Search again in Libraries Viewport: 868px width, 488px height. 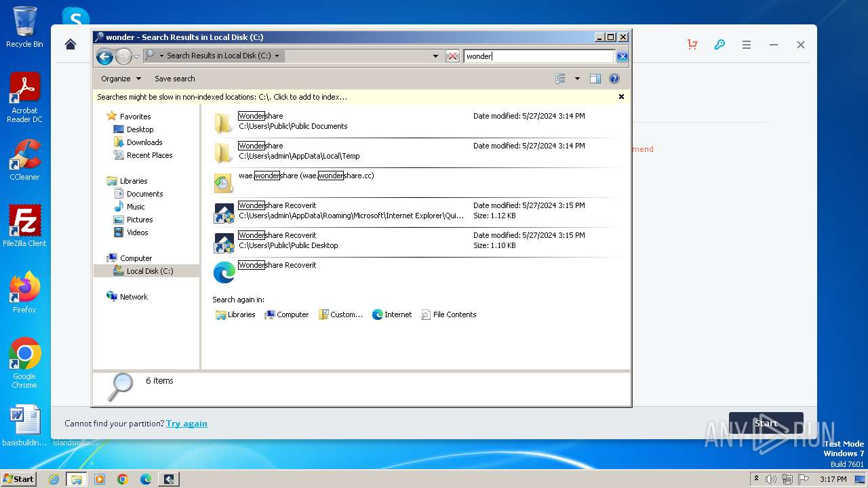[235, 314]
